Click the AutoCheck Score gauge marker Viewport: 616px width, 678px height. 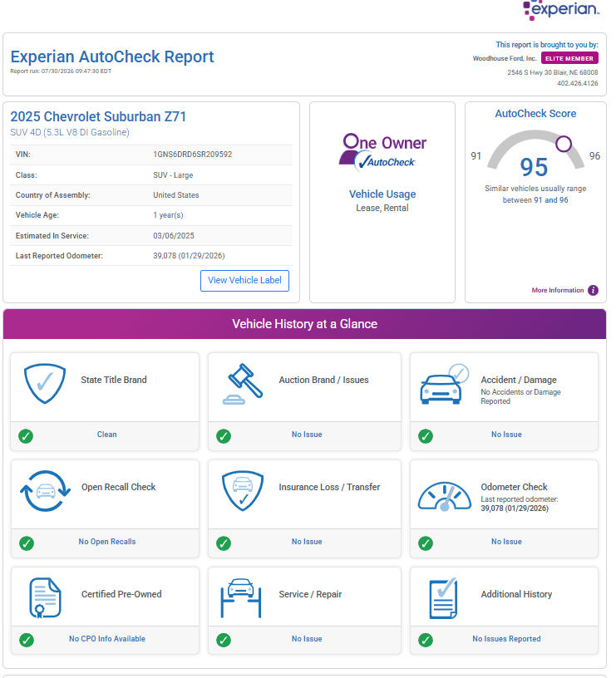564,144
